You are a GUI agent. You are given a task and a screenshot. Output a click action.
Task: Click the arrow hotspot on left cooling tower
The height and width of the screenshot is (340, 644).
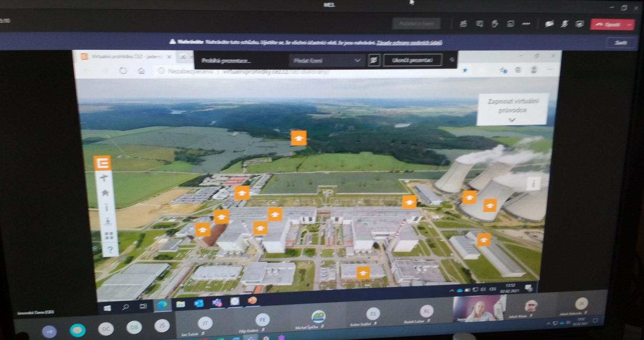469,197
